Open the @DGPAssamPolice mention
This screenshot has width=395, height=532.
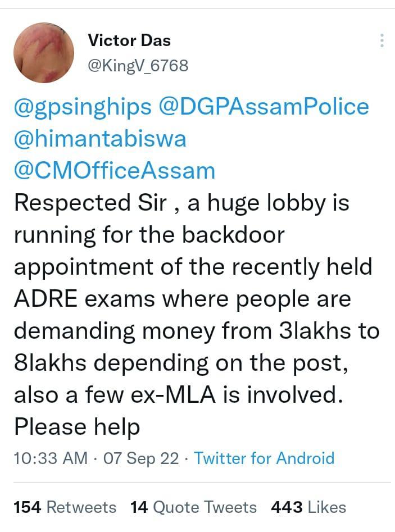(x=265, y=107)
